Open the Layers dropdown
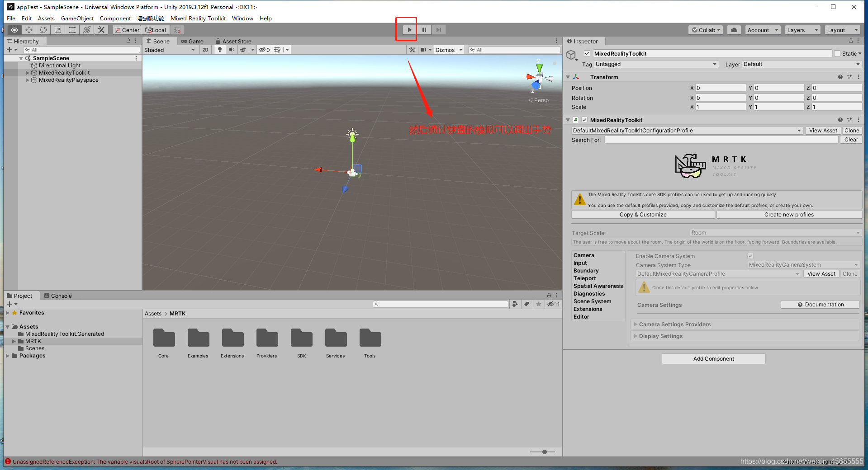 [802, 30]
